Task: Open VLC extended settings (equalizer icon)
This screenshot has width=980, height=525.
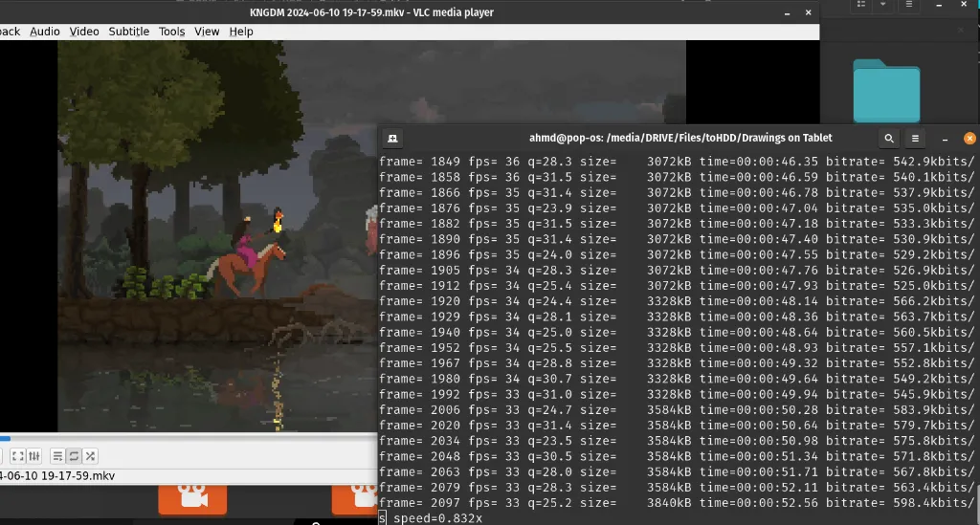Action: (x=34, y=456)
